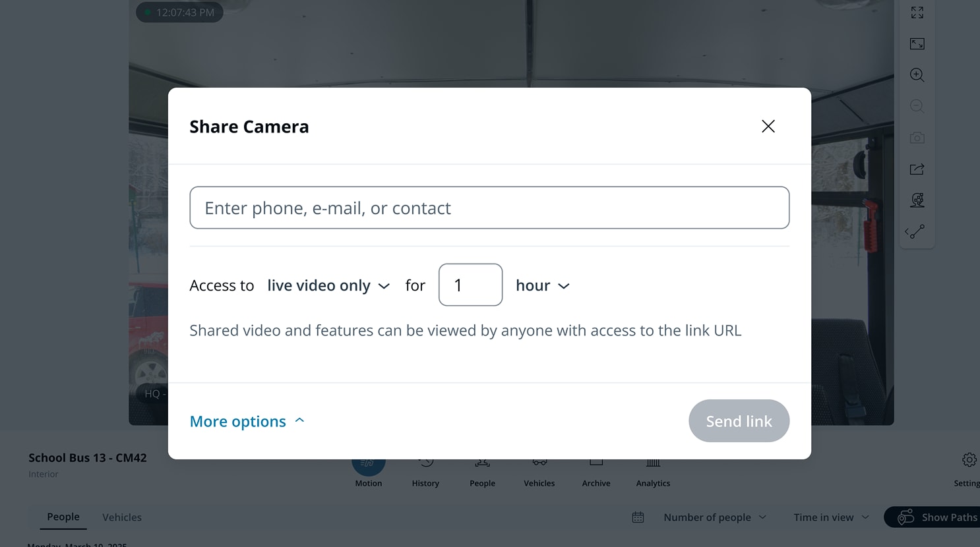The image size is (980, 547).
Task: Switch to the Vehicles tab
Action: pos(122,517)
